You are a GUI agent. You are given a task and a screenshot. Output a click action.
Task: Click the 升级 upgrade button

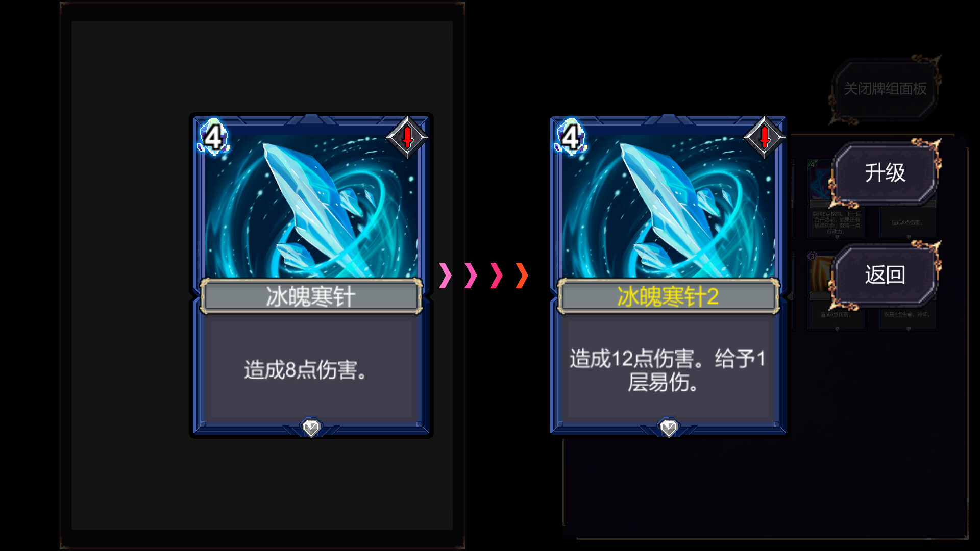click(x=885, y=173)
